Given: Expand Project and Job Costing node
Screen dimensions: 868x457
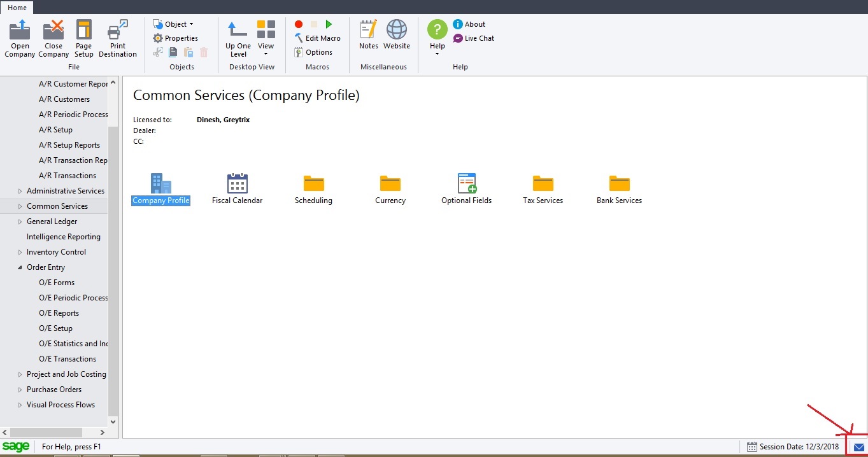Looking at the screenshot, I should coord(20,374).
